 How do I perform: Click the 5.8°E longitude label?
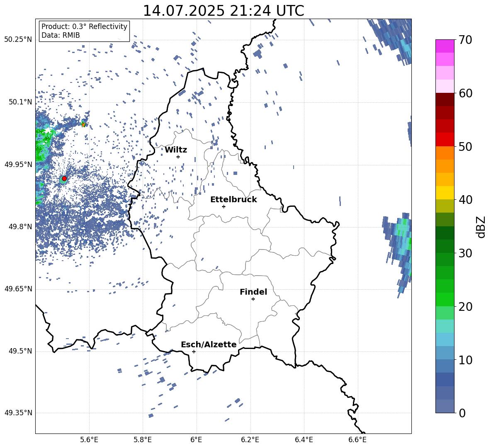[x=143, y=440]
